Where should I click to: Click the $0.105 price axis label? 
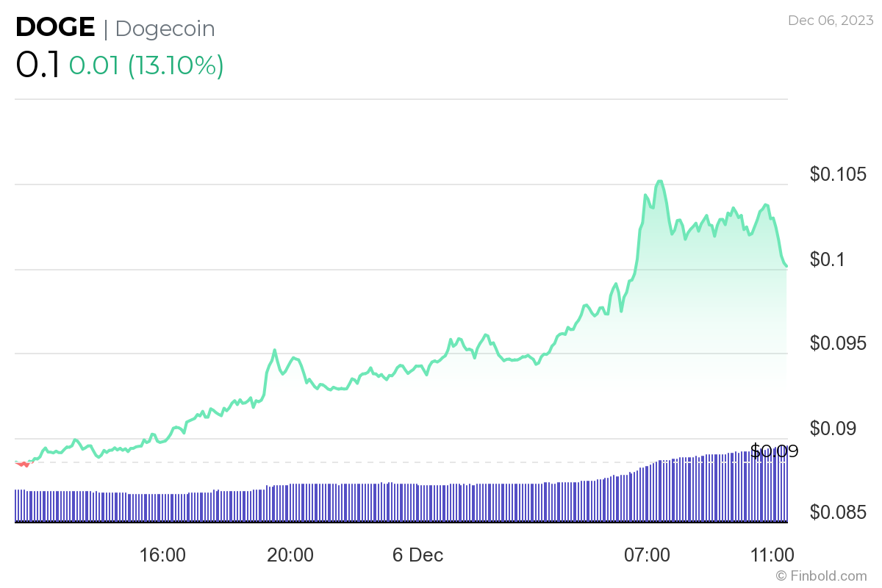point(838,174)
